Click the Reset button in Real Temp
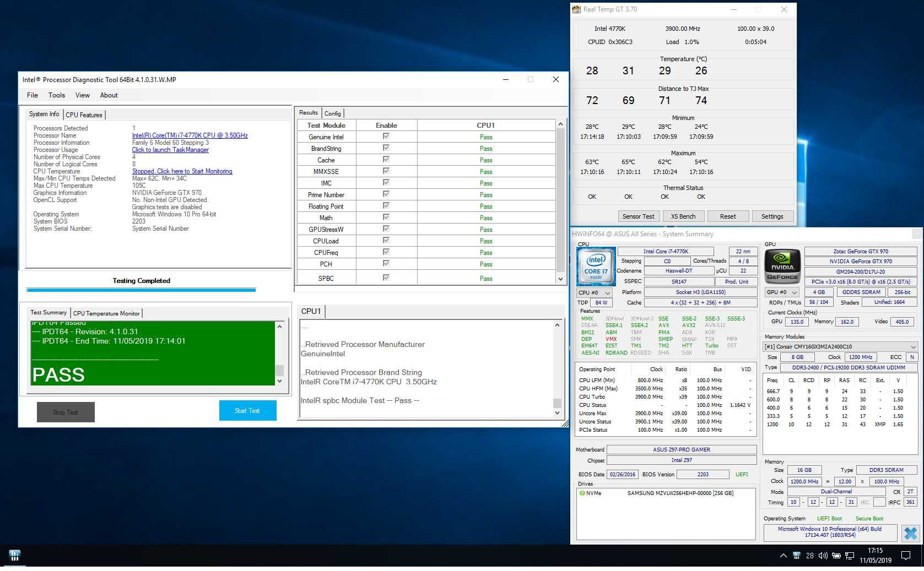 (x=728, y=216)
